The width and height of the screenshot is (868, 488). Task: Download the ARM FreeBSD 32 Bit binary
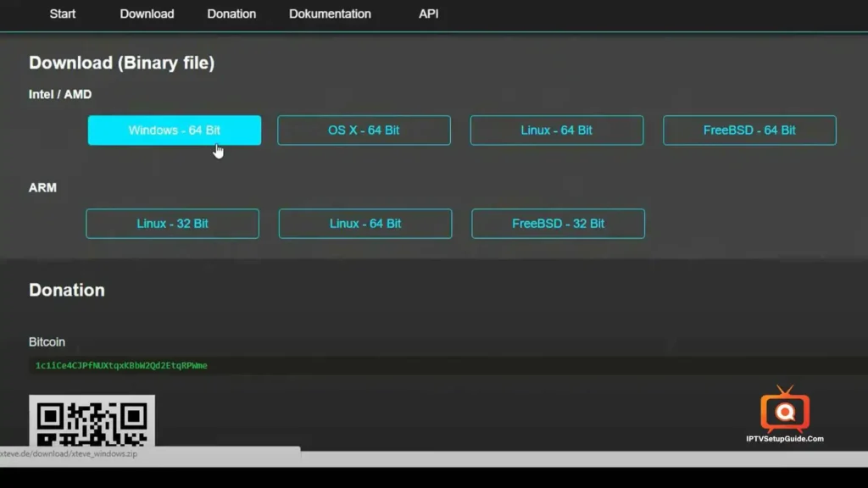click(558, 223)
